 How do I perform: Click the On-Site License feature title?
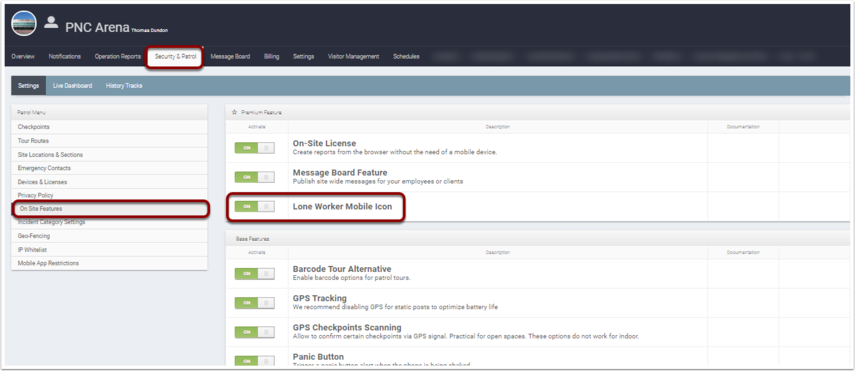pos(324,143)
